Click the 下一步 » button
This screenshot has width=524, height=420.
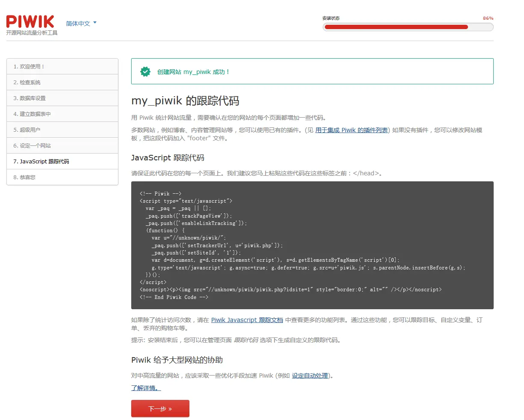coord(160,408)
